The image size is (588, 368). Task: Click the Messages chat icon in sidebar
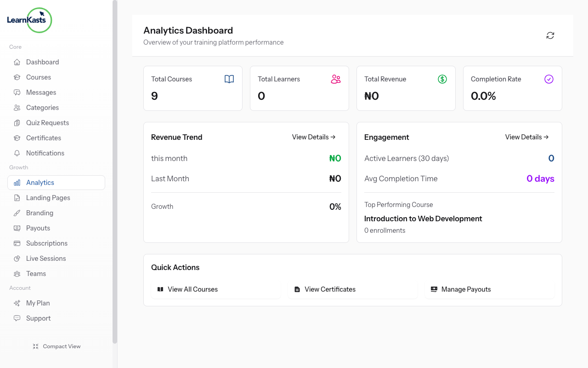coord(17,92)
